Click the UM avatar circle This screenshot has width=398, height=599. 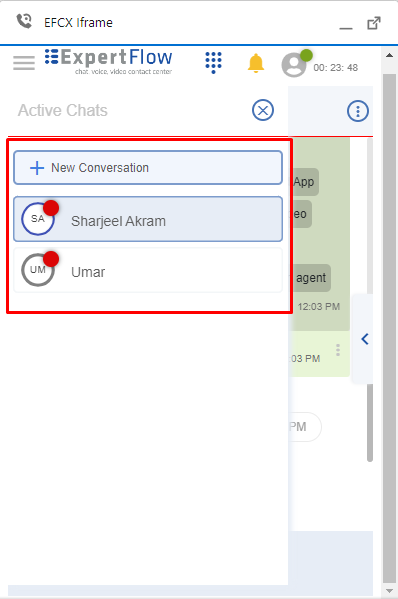(37, 270)
